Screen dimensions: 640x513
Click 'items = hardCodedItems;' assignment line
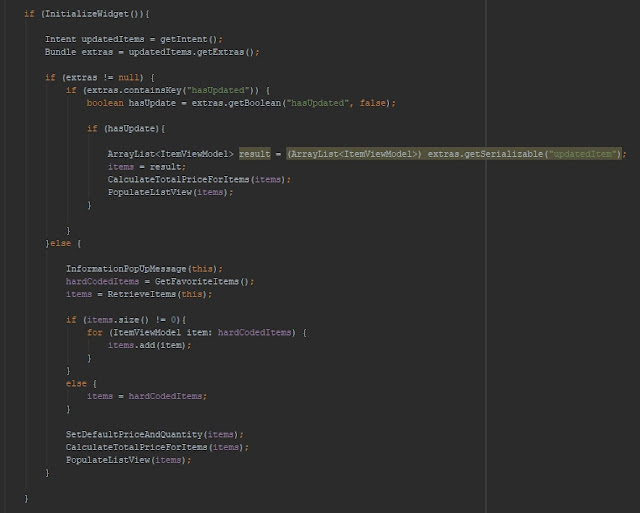click(x=147, y=396)
